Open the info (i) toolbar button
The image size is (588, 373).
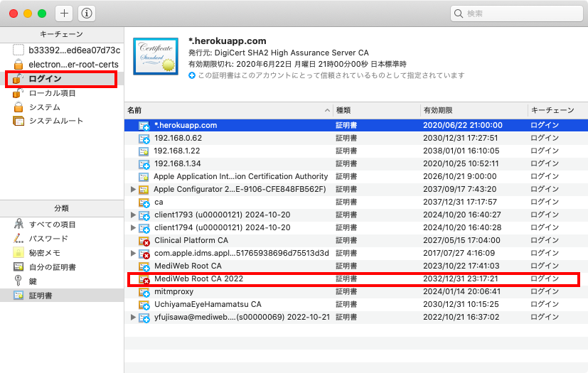point(87,13)
